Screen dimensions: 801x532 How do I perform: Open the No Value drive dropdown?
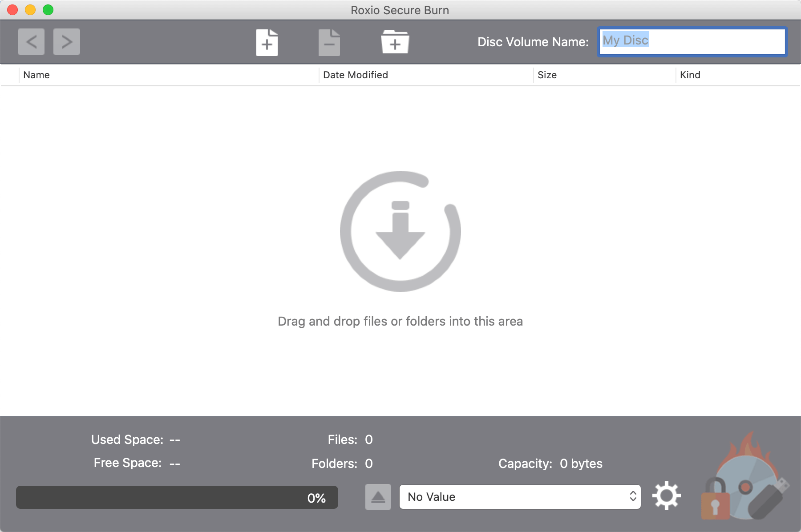520,497
